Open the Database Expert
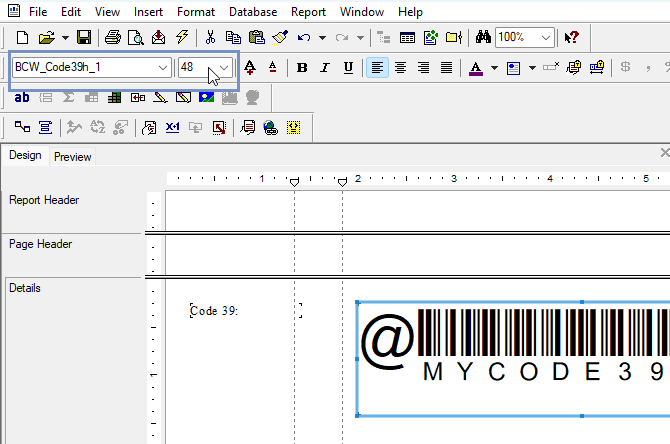The height and width of the screenshot is (444, 670). click(x=22, y=127)
